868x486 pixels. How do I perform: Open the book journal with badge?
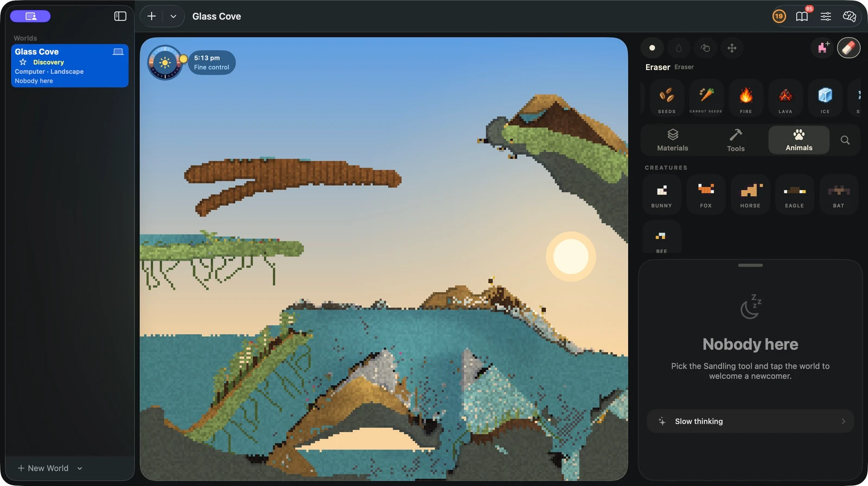802,16
